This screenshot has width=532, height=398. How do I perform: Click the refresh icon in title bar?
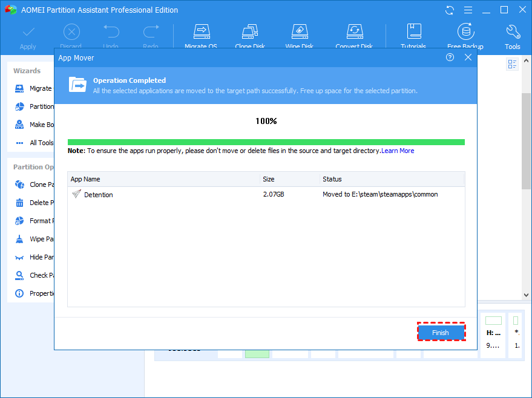(x=450, y=10)
